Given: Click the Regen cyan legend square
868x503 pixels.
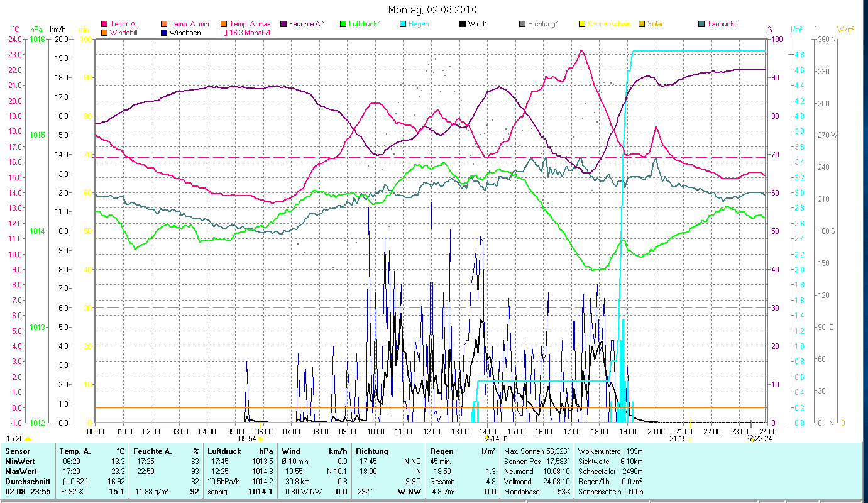Looking at the screenshot, I should click(403, 25).
